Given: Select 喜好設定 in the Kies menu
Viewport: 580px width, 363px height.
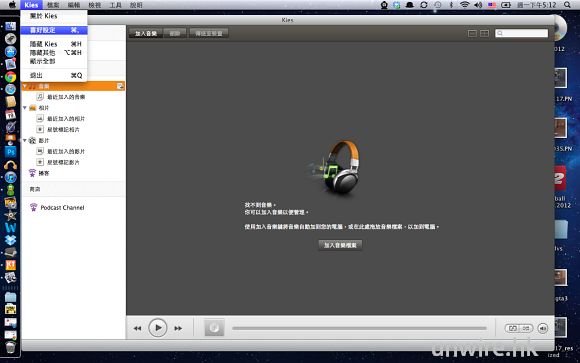Looking at the screenshot, I should click(x=54, y=30).
